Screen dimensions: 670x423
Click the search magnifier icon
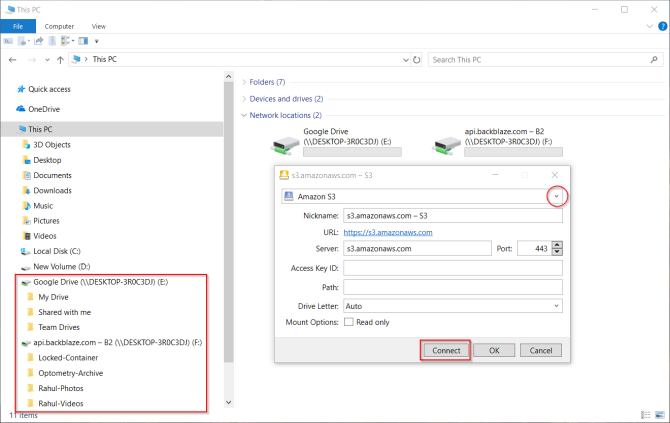point(654,60)
